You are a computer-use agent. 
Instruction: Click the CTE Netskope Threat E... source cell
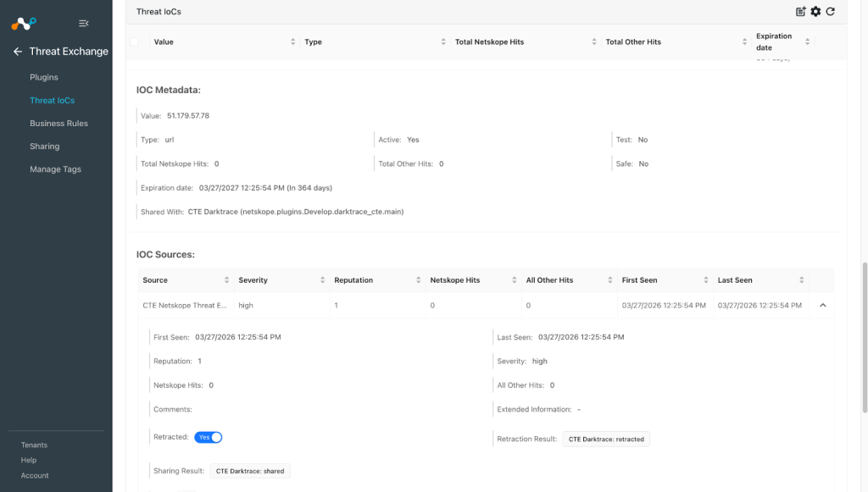pyautogui.click(x=185, y=306)
